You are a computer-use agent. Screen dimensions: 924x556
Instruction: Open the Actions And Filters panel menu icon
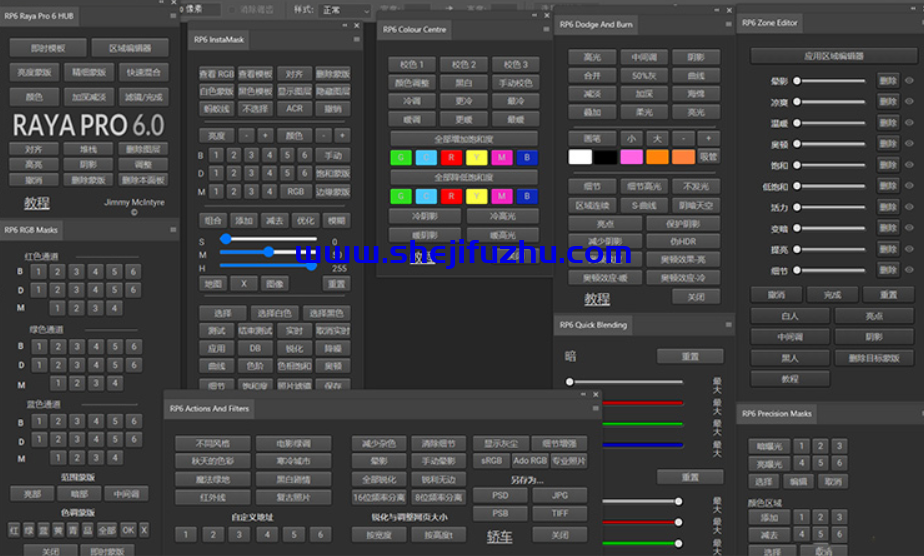pyautogui.click(x=596, y=408)
